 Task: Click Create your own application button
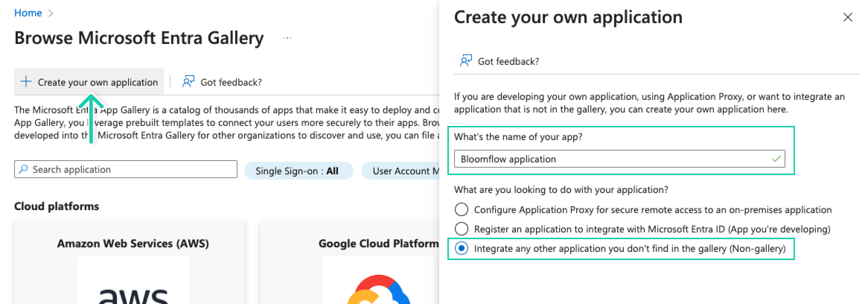(x=89, y=82)
